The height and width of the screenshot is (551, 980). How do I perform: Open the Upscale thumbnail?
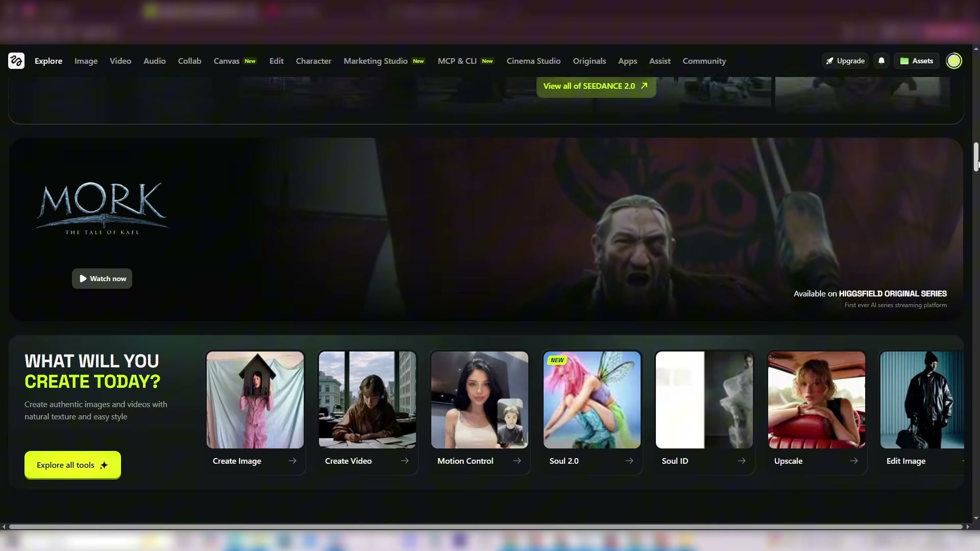click(x=817, y=400)
